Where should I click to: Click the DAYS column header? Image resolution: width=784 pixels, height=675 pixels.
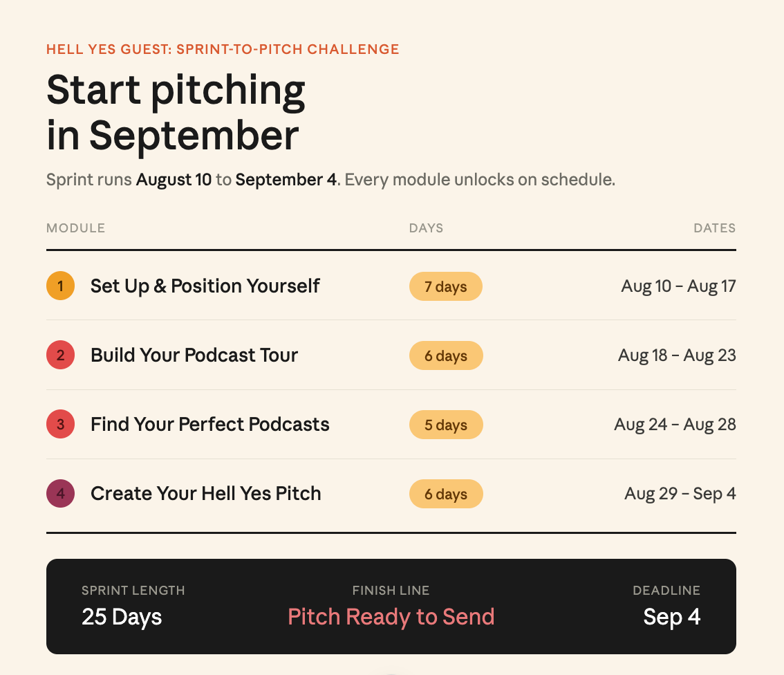[426, 228]
